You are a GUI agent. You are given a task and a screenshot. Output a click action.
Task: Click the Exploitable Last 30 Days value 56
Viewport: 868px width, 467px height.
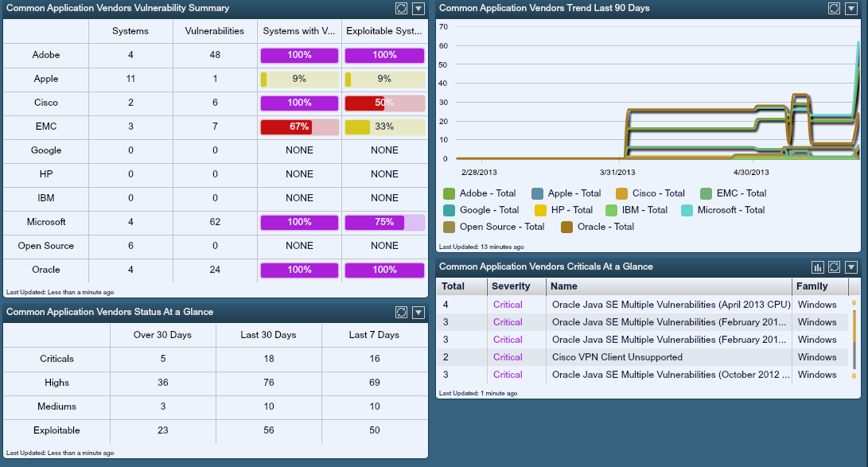[x=269, y=430]
